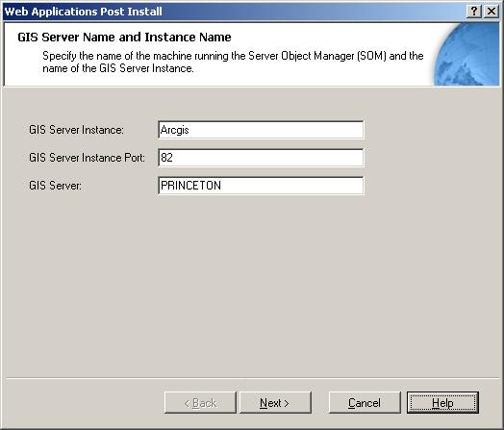Click the globe graphic in the header
This screenshot has width=504, height=430.
[x=466, y=54]
